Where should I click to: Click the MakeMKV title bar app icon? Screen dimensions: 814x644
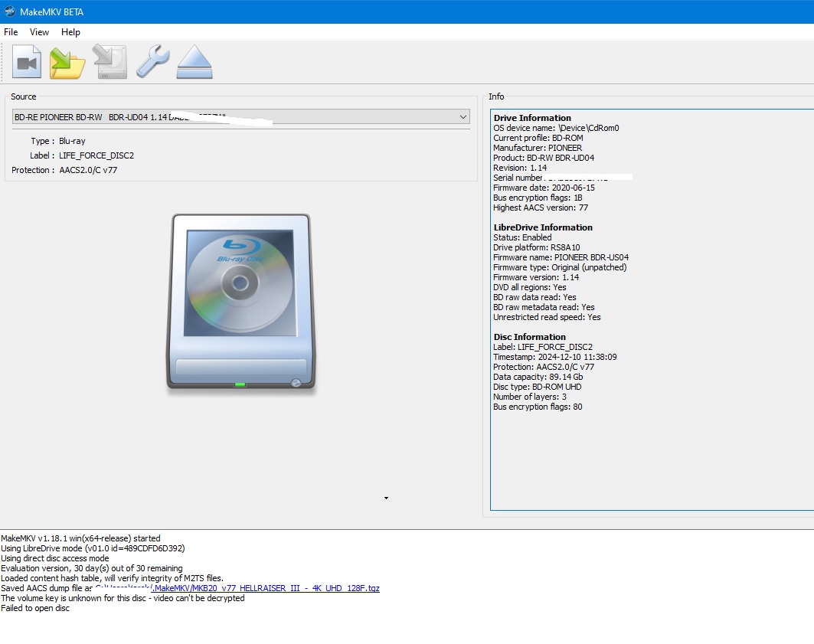[10, 11]
